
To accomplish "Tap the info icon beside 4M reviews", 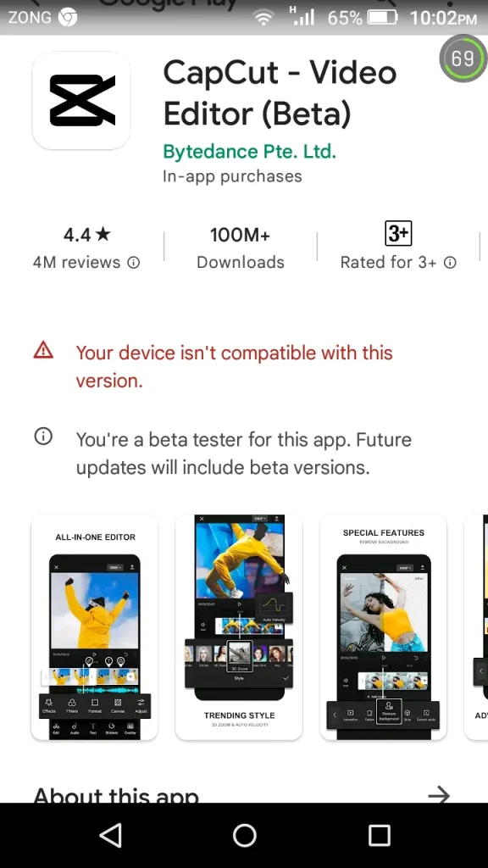I will click(x=133, y=263).
